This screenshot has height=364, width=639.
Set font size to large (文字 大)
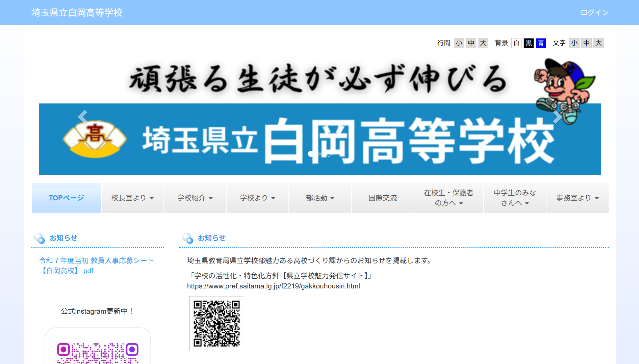598,43
